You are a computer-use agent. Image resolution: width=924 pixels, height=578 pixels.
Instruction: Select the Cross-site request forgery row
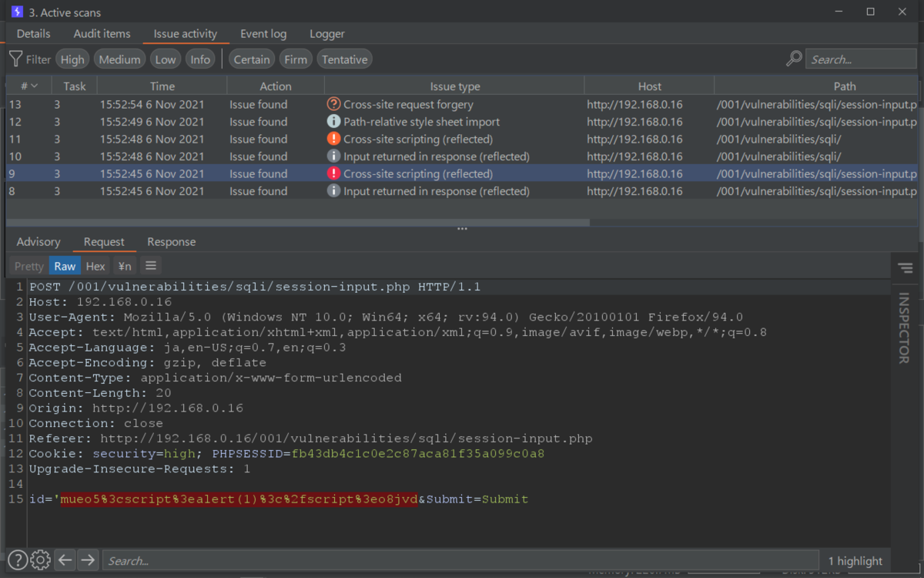click(462, 104)
